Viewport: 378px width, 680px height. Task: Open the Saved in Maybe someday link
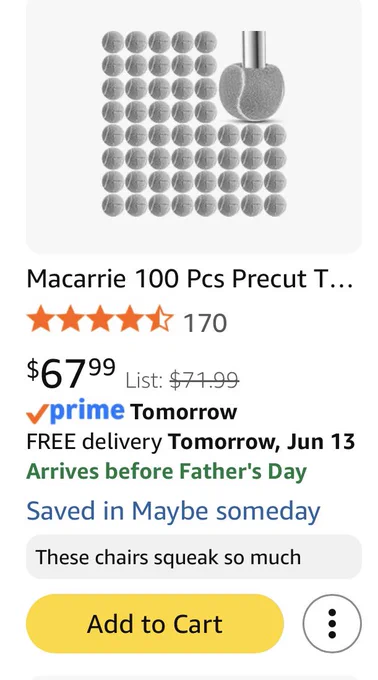tap(173, 511)
